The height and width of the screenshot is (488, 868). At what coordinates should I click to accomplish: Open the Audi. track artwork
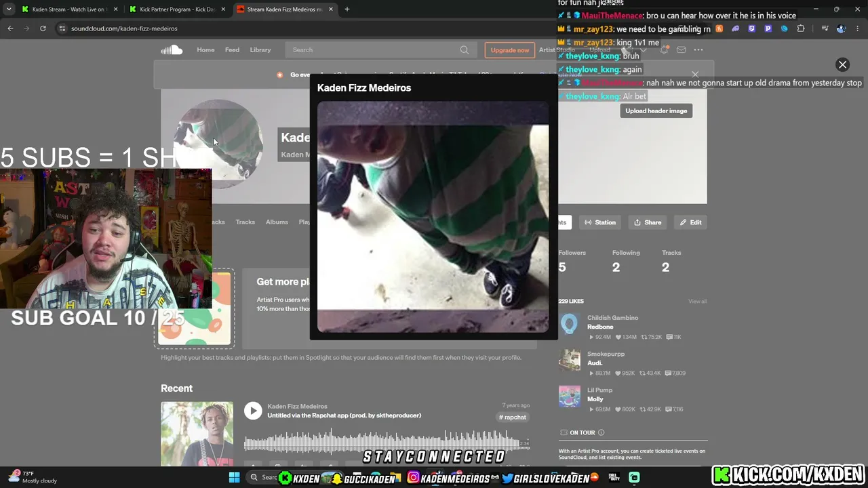click(570, 361)
